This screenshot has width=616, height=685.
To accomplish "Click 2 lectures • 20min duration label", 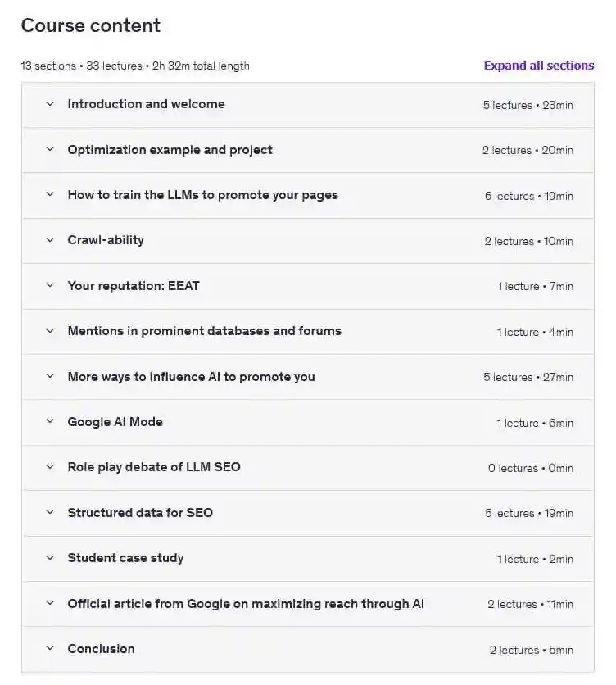I will pyautogui.click(x=528, y=151).
